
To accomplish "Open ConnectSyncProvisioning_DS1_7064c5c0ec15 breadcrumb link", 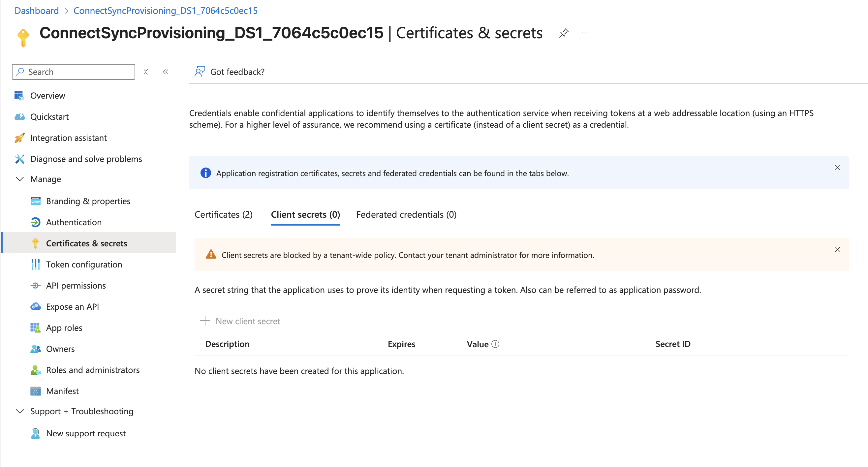I will (x=165, y=11).
